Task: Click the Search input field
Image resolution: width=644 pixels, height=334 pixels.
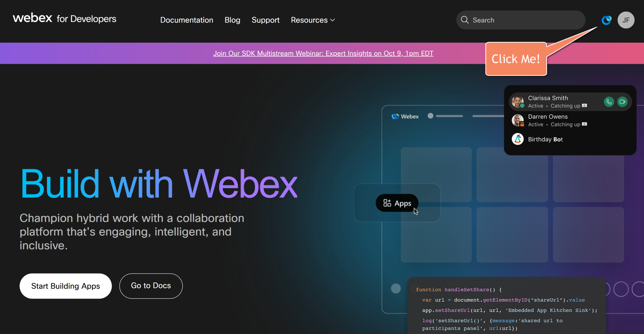Action: (521, 20)
